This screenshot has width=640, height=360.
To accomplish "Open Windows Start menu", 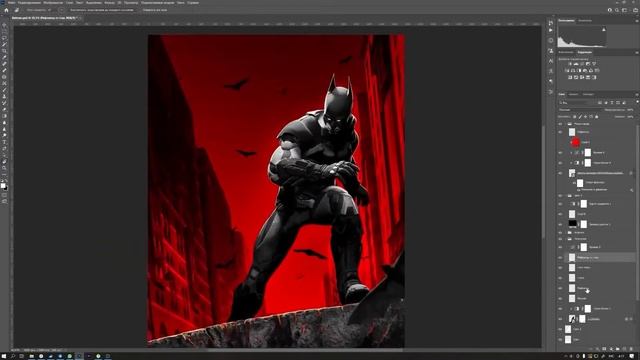I will (4, 356).
